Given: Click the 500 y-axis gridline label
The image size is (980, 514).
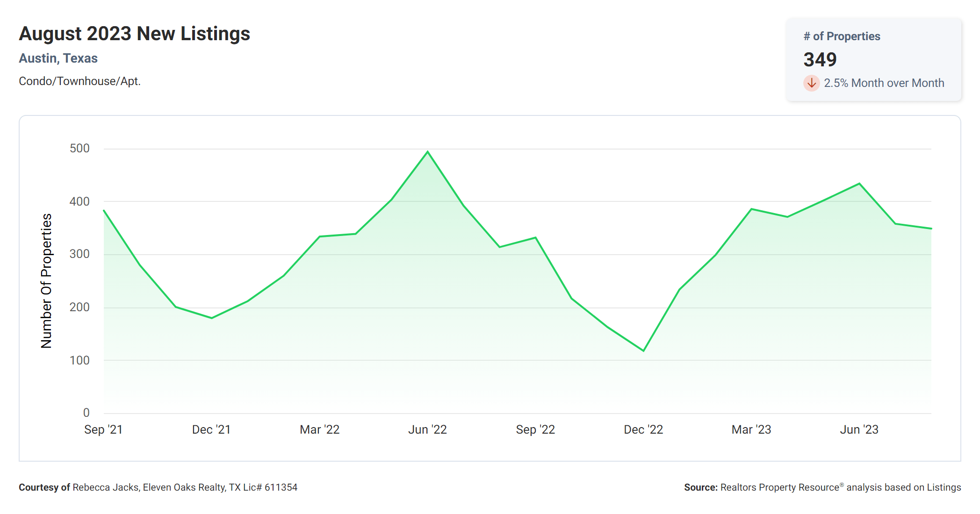Looking at the screenshot, I should pos(79,149).
